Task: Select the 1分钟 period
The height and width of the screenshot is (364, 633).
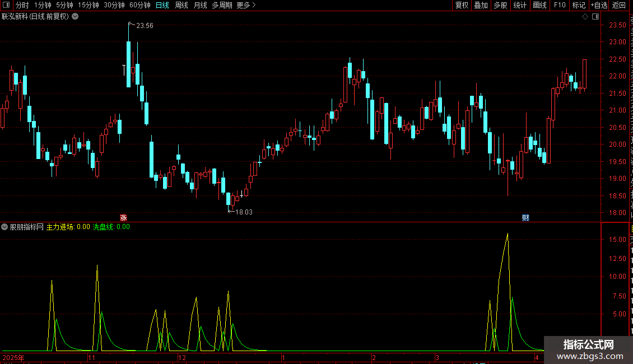Action: pos(43,5)
